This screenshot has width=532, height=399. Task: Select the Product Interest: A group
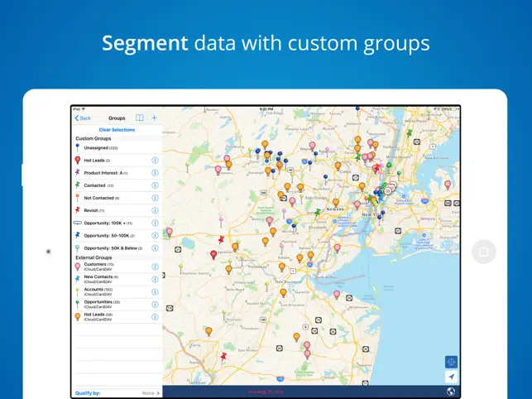tap(117, 173)
